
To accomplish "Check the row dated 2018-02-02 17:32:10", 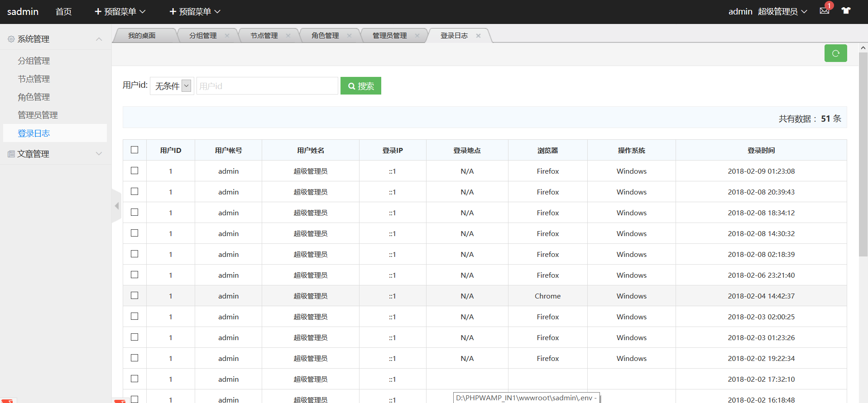I will (x=134, y=379).
